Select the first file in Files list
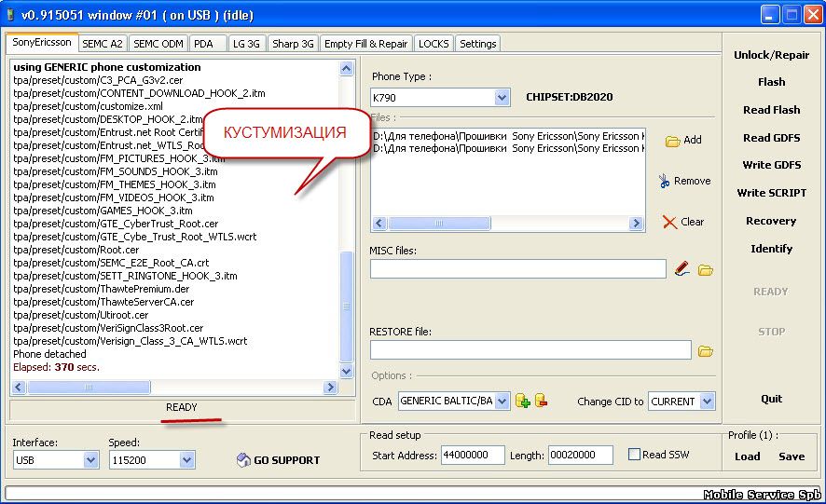The width and height of the screenshot is (826, 504). click(x=508, y=136)
